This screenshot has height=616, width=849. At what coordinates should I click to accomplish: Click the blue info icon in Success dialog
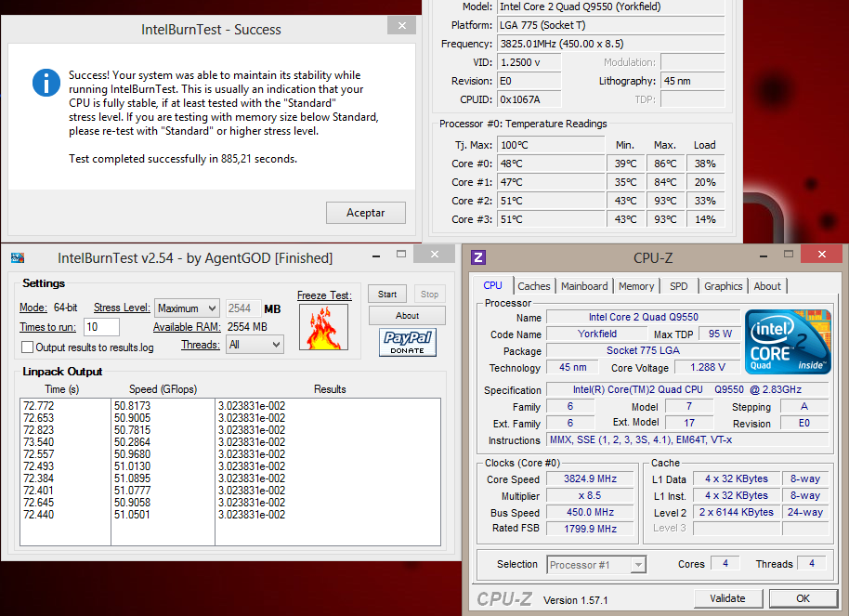[x=46, y=83]
